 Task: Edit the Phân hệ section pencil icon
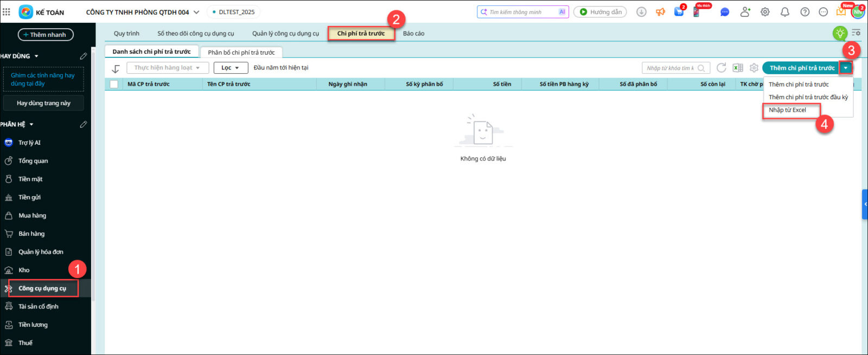point(83,125)
